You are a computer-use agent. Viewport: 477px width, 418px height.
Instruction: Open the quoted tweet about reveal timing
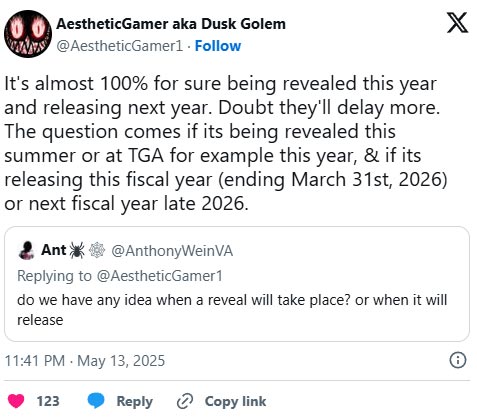tap(237, 284)
